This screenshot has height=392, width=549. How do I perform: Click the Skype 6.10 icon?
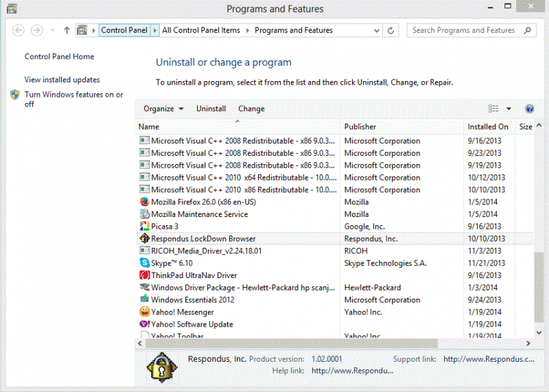pos(144,263)
